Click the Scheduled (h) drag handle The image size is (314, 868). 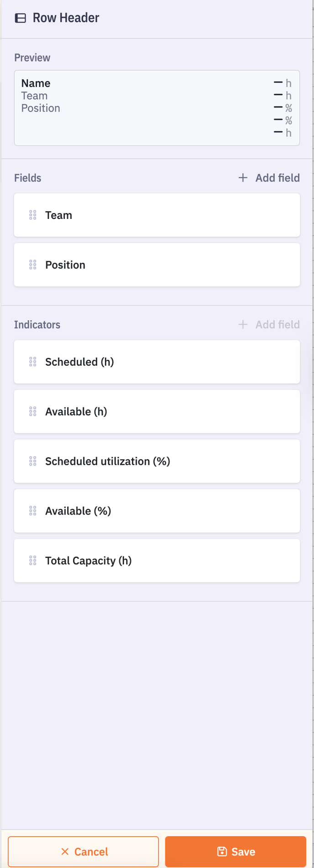coord(33,362)
